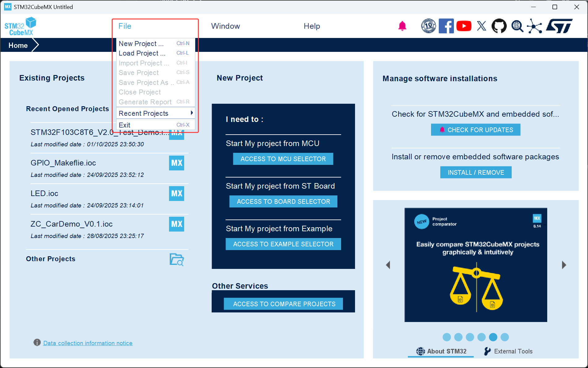The width and height of the screenshot is (588, 368).
Task: Select fifth (active) carousel page dot
Action: pyautogui.click(x=493, y=337)
